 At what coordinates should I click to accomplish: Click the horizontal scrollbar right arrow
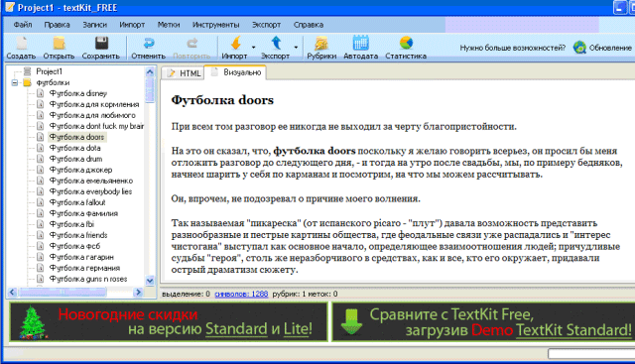138,292
